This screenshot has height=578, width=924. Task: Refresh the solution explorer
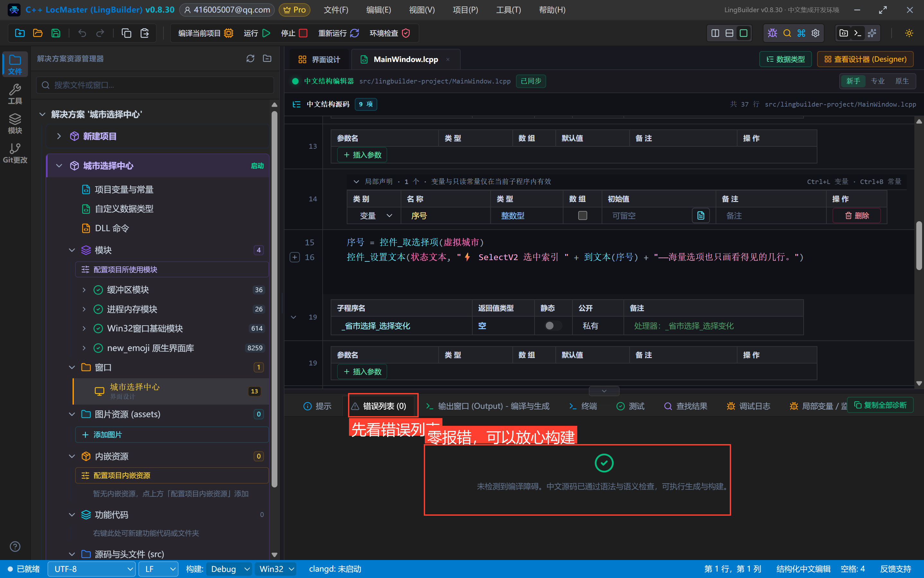[x=250, y=58]
